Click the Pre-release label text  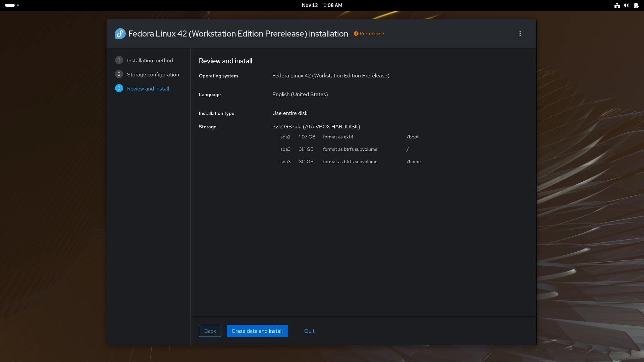[371, 34]
